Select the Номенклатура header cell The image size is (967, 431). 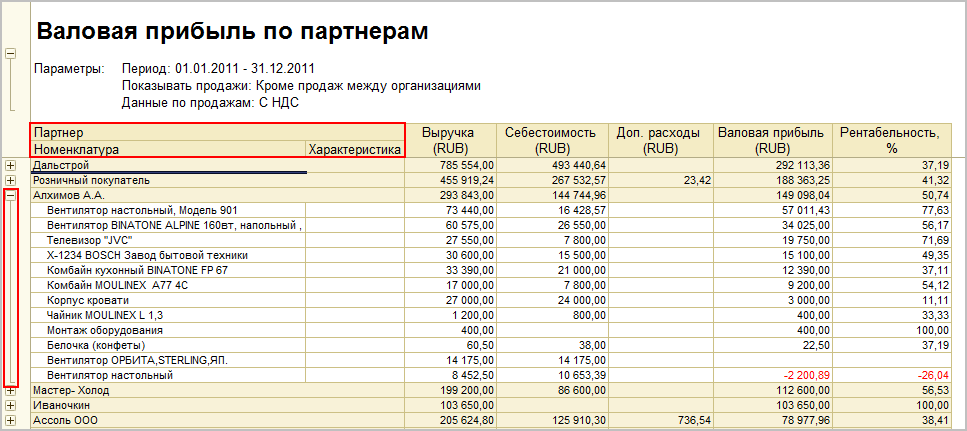(167, 149)
